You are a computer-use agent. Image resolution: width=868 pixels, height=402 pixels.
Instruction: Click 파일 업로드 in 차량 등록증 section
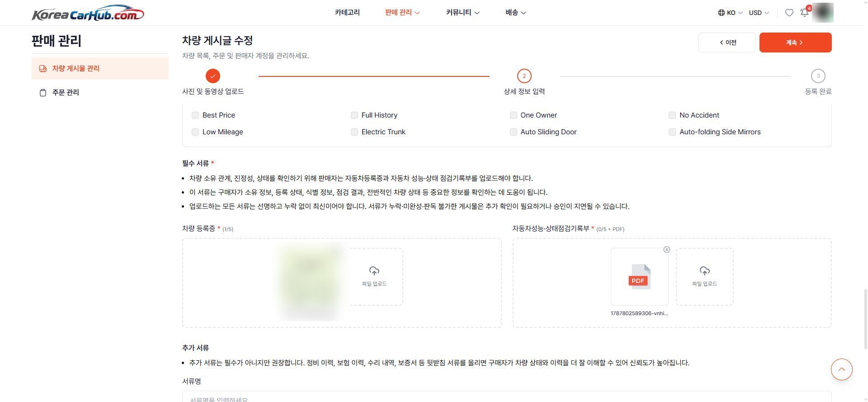(374, 277)
